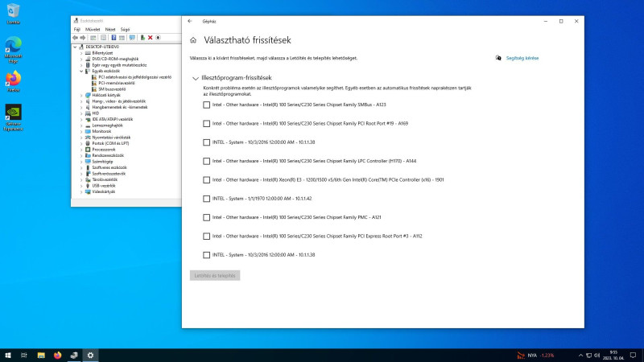Viewport: 644px width, 362px height.
Task: Collapse the Egyéb eszközök node arrow
Action: click(x=81, y=71)
